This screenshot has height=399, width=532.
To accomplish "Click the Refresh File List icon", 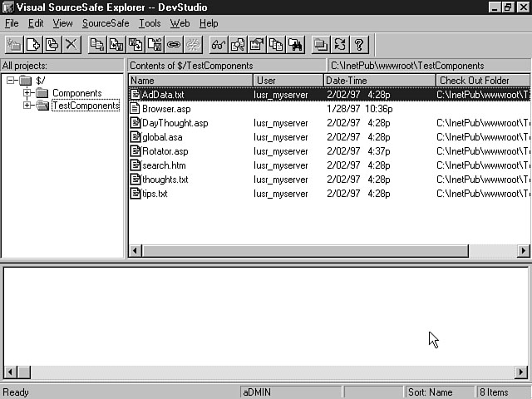I will tap(340, 45).
